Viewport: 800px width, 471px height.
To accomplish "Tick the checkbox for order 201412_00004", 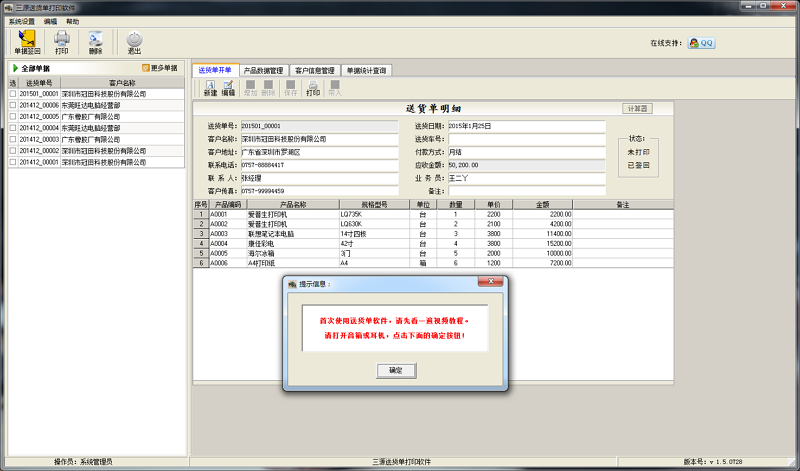I will [13, 128].
